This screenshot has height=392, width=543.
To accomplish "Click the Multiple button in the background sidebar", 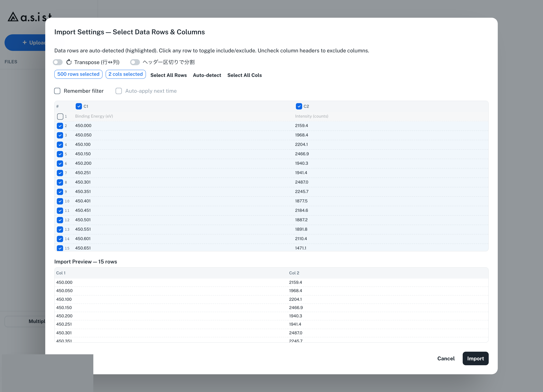I will tap(25, 321).
